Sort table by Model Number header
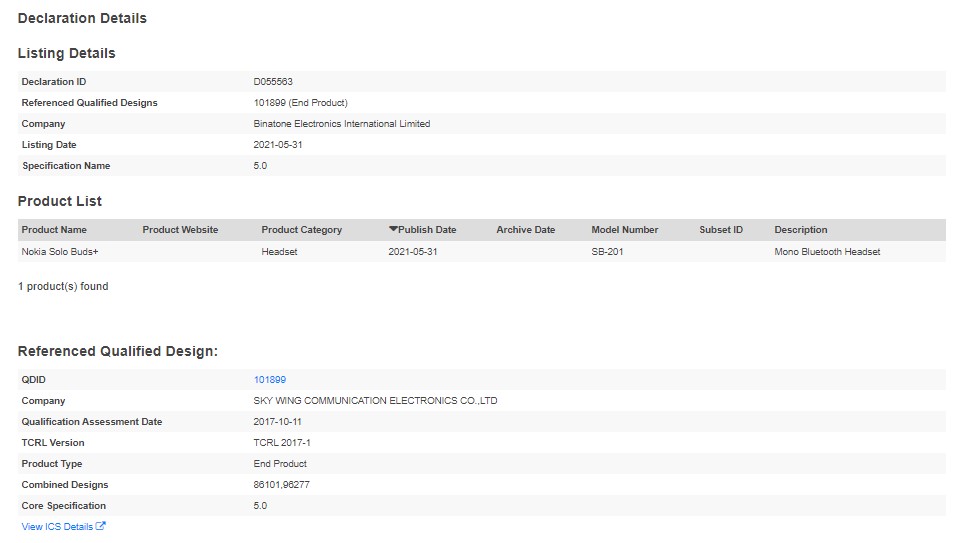 coord(625,229)
